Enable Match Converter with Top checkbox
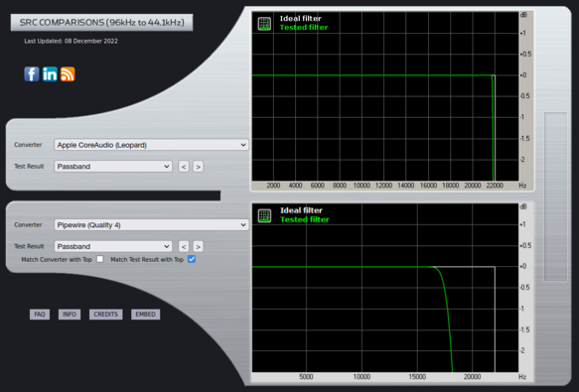The width and height of the screenshot is (579, 392). click(100, 259)
